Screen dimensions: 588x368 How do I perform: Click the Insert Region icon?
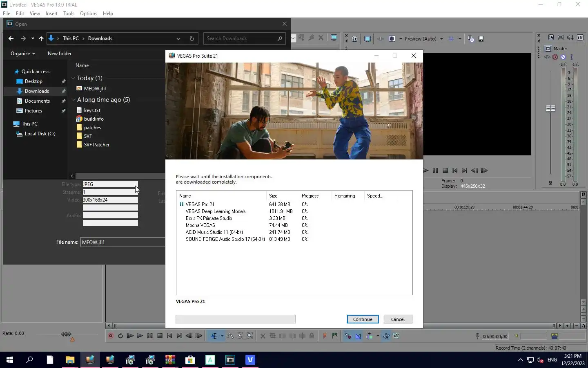335,336
